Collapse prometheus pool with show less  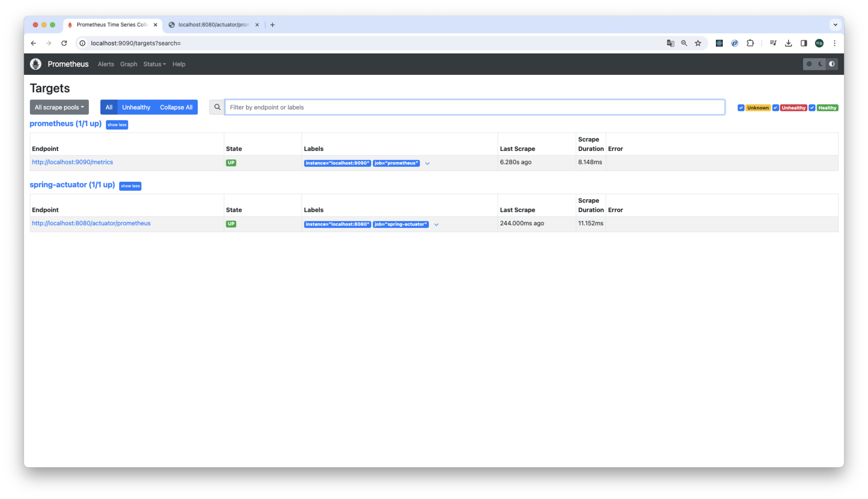pos(117,125)
